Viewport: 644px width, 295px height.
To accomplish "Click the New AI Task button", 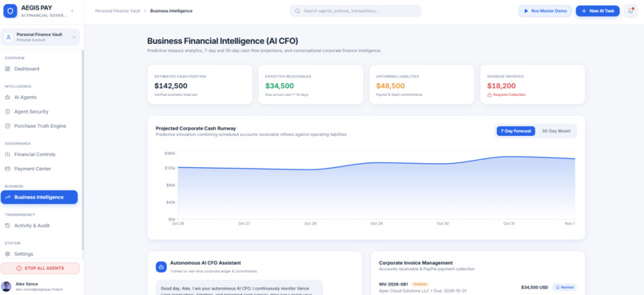I will click(x=598, y=11).
